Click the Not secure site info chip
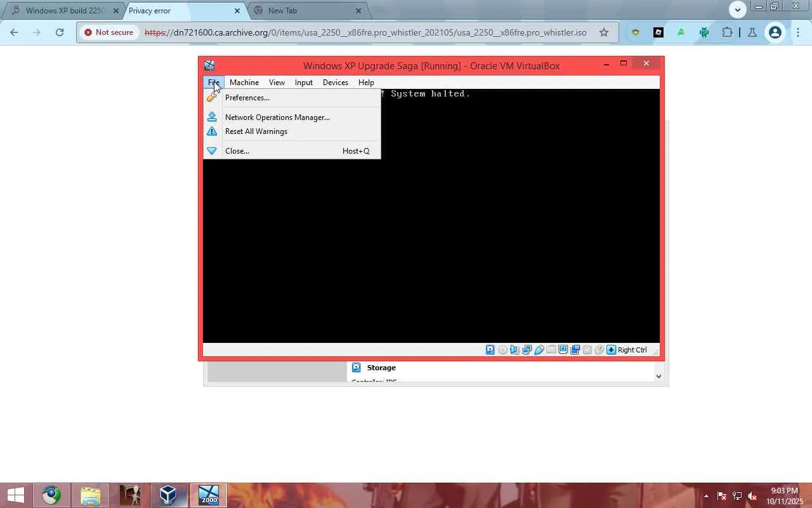The image size is (812, 508). [x=109, y=32]
